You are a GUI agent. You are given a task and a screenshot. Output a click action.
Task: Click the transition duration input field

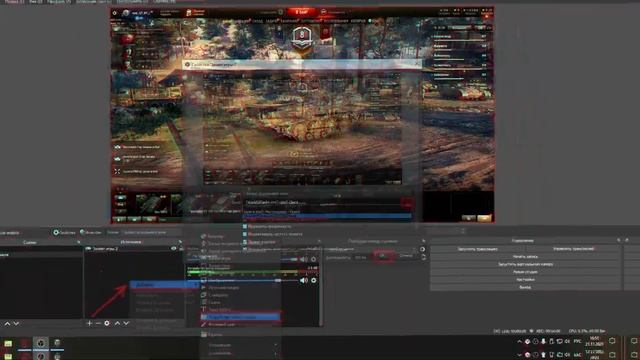[x=360, y=258]
